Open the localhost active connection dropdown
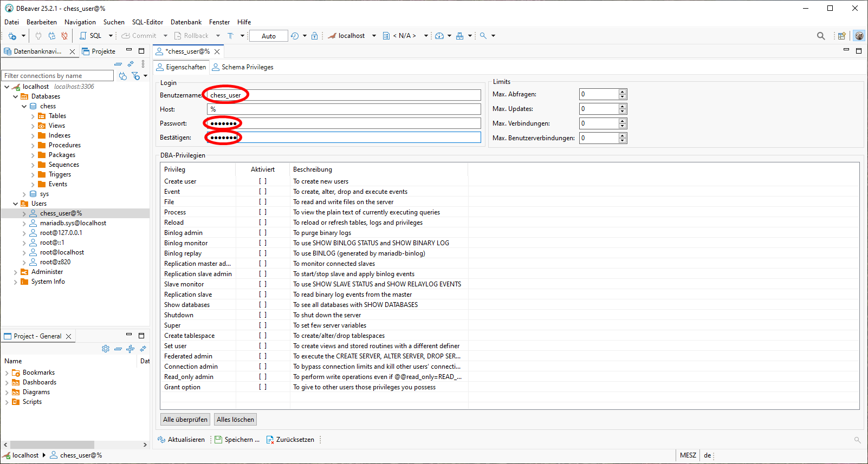868x464 pixels. (x=352, y=36)
